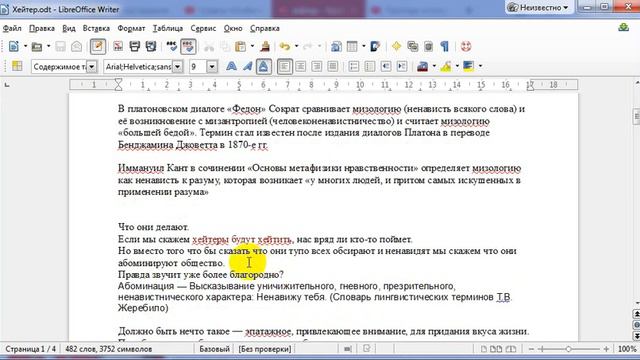Open the Вставка menu
This screenshot has height=360, width=640.
pyautogui.click(x=96, y=28)
